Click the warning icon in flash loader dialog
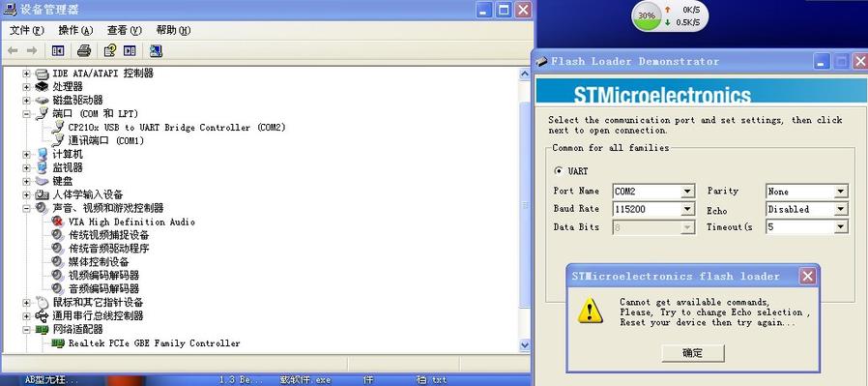This screenshot has height=386, width=868. 591,312
